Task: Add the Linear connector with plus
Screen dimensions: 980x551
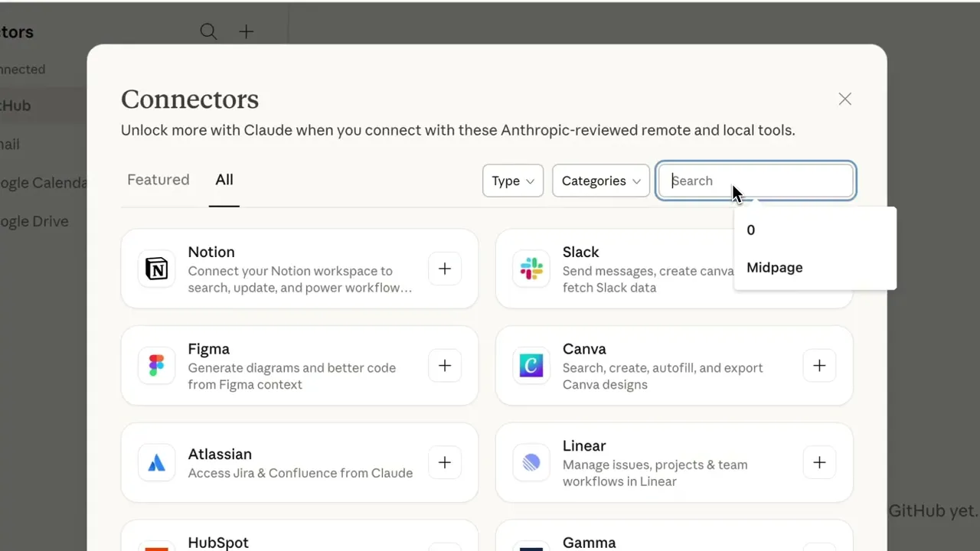Action: click(x=819, y=462)
